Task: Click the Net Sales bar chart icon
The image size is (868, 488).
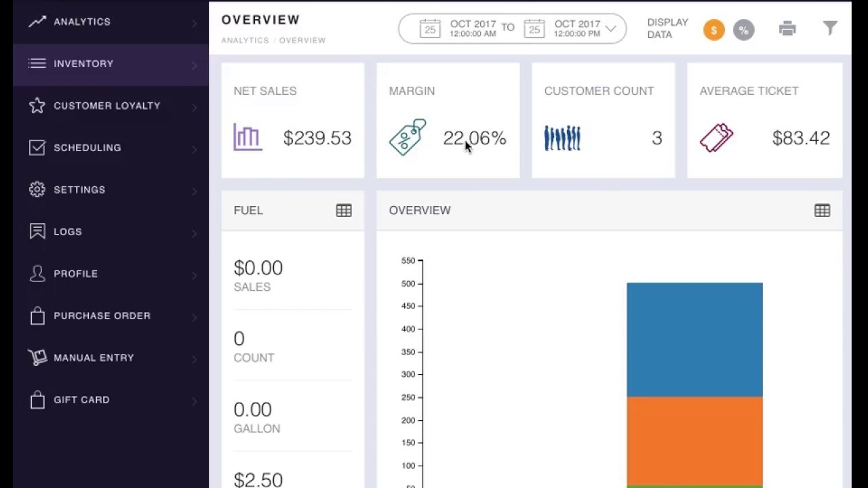Action: pyautogui.click(x=248, y=136)
